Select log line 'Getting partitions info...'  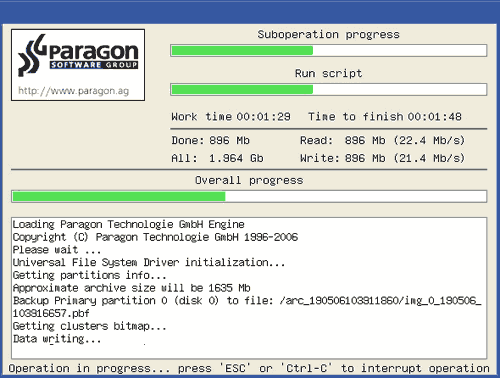(x=89, y=275)
